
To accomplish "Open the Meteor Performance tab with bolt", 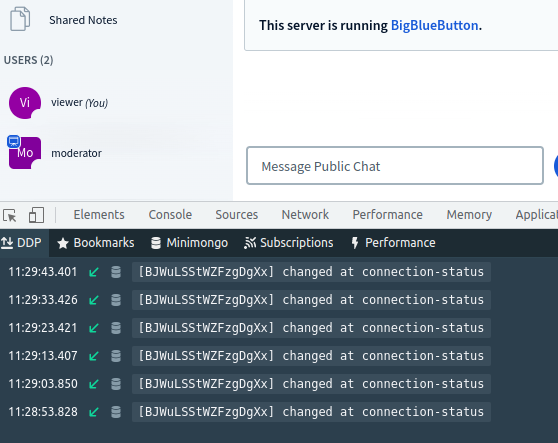I will click(x=393, y=243).
